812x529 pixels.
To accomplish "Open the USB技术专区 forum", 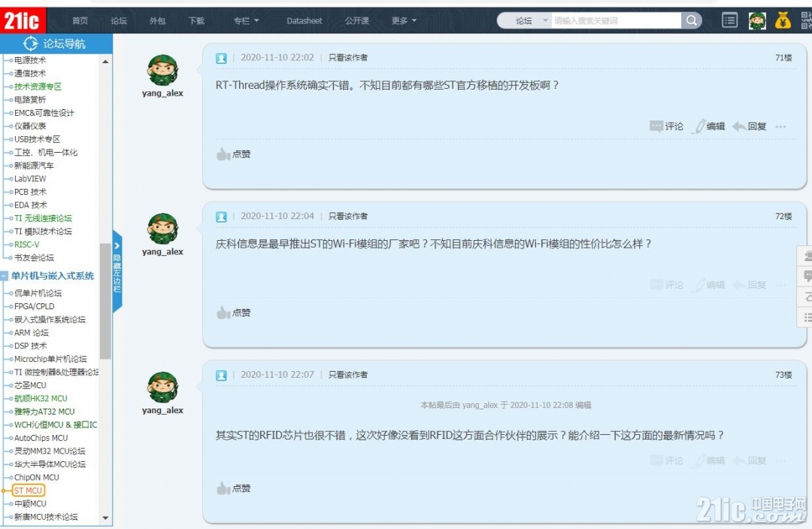I will tap(38, 139).
